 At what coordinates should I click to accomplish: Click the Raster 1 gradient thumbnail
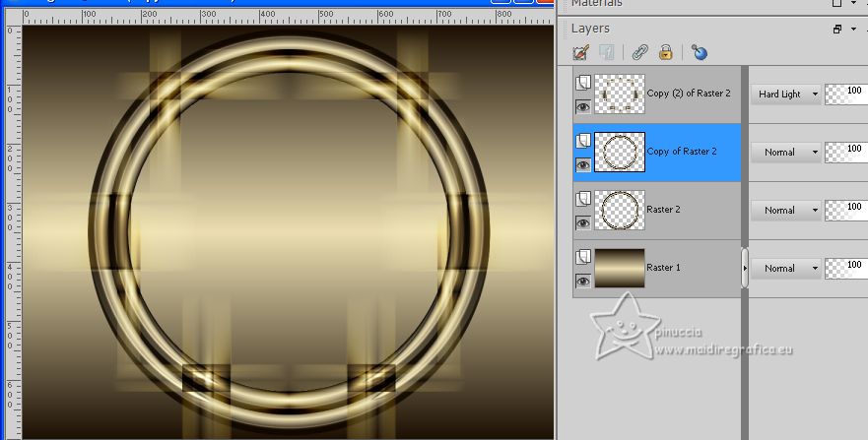(x=620, y=268)
